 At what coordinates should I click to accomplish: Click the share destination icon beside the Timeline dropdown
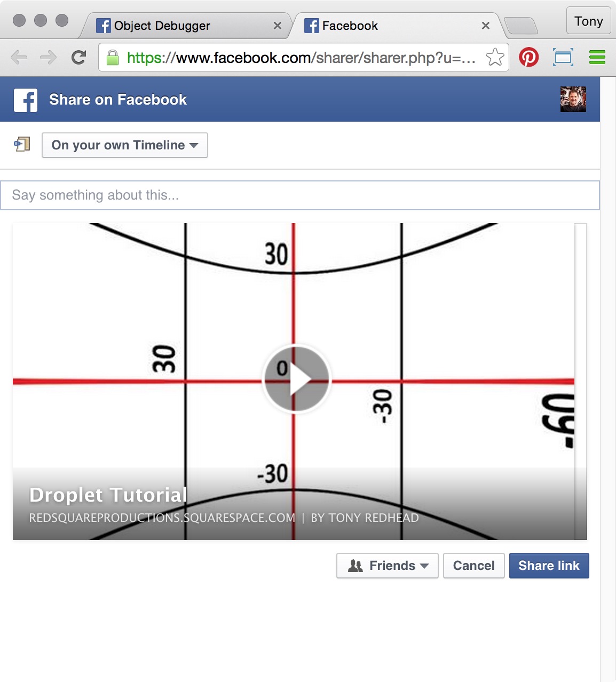point(22,144)
